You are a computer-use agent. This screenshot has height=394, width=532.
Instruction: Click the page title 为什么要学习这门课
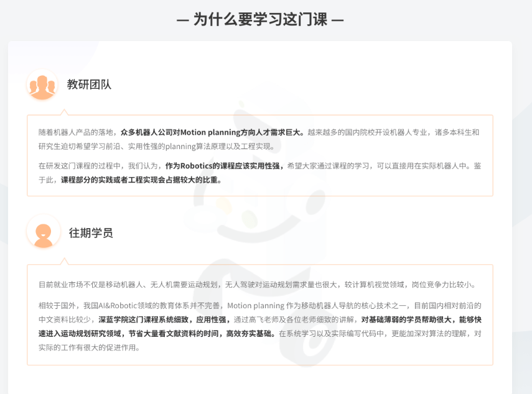click(260, 19)
